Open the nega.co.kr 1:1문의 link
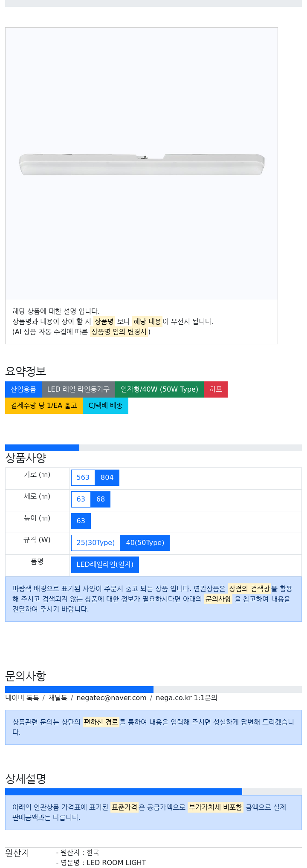Image resolution: width=307 pixels, height=868 pixels. [x=186, y=698]
